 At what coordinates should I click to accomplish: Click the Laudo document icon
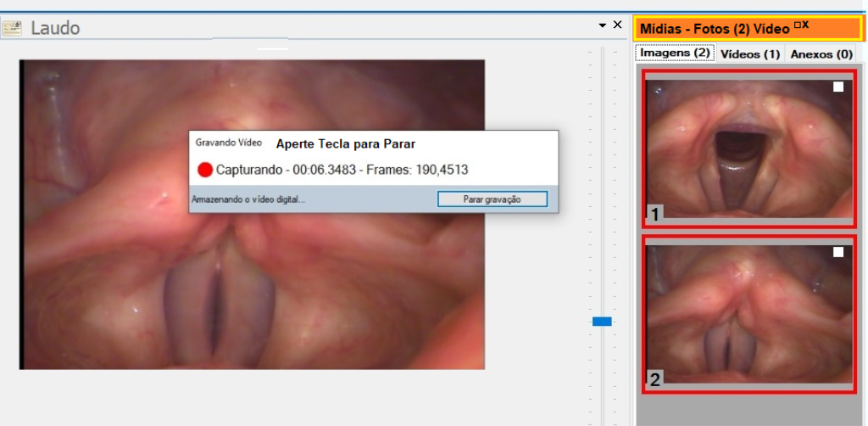pyautogui.click(x=12, y=28)
